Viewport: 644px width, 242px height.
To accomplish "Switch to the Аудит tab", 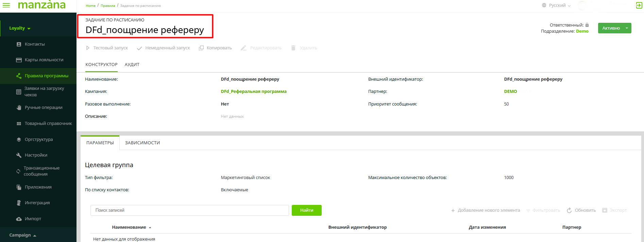I will pos(132,65).
